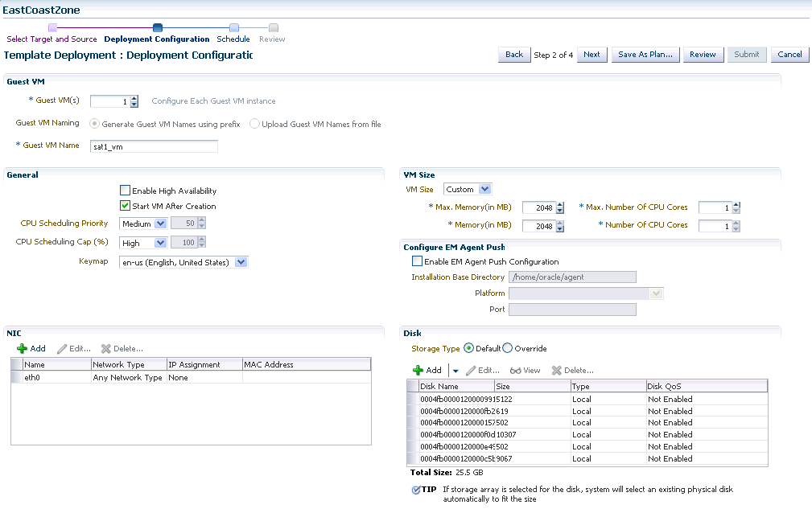Click the Cancel button
812x517 pixels.
point(789,55)
